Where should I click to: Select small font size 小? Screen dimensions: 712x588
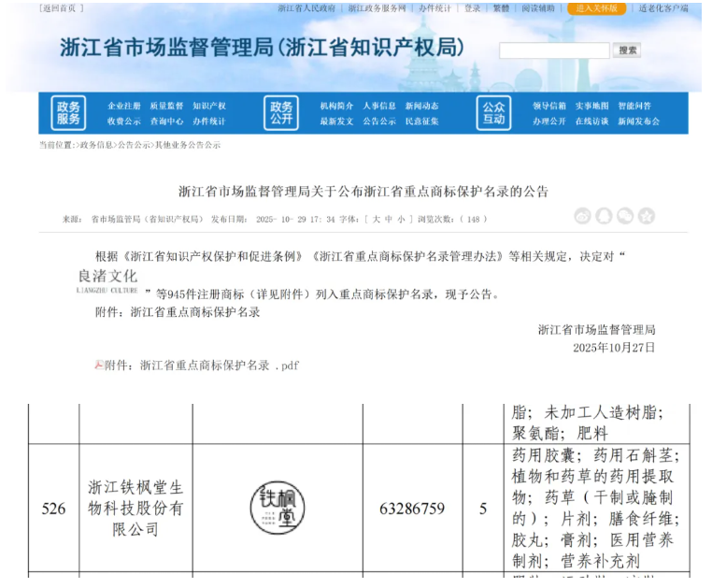[x=402, y=220]
